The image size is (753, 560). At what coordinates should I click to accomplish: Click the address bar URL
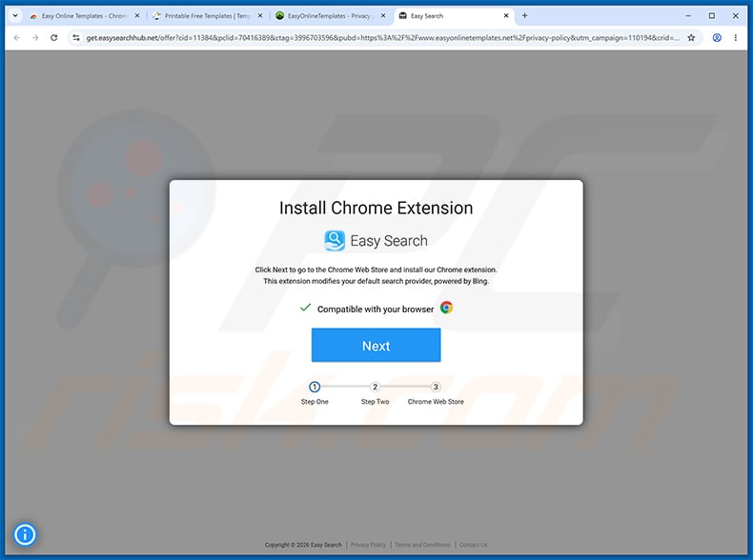click(x=382, y=37)
